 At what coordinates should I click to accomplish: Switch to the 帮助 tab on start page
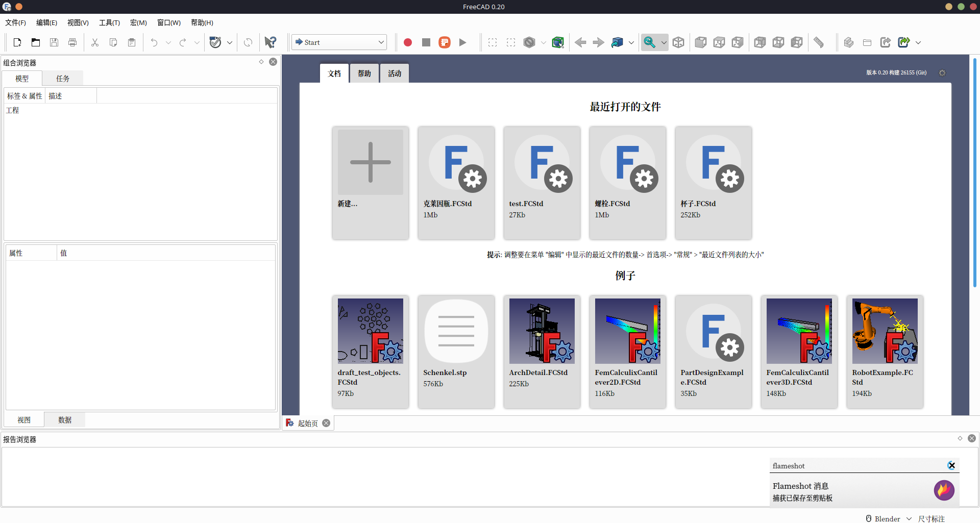364,73
